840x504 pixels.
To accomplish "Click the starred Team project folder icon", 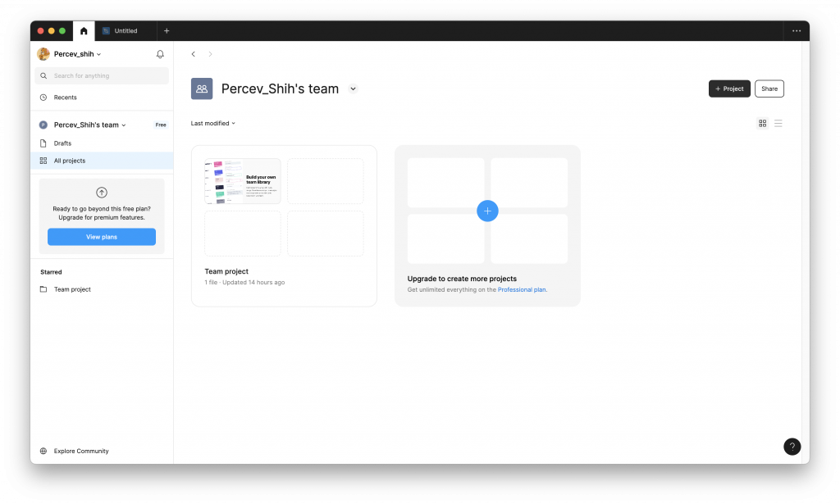I will point(43,289).
